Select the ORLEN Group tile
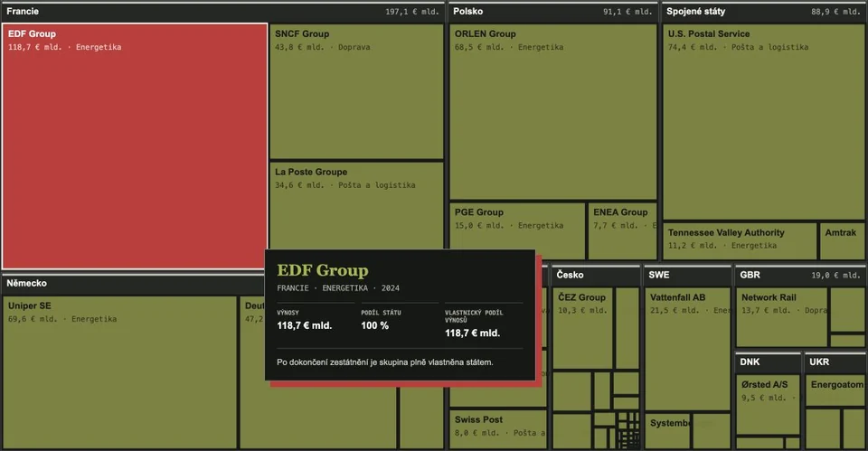 553,112
